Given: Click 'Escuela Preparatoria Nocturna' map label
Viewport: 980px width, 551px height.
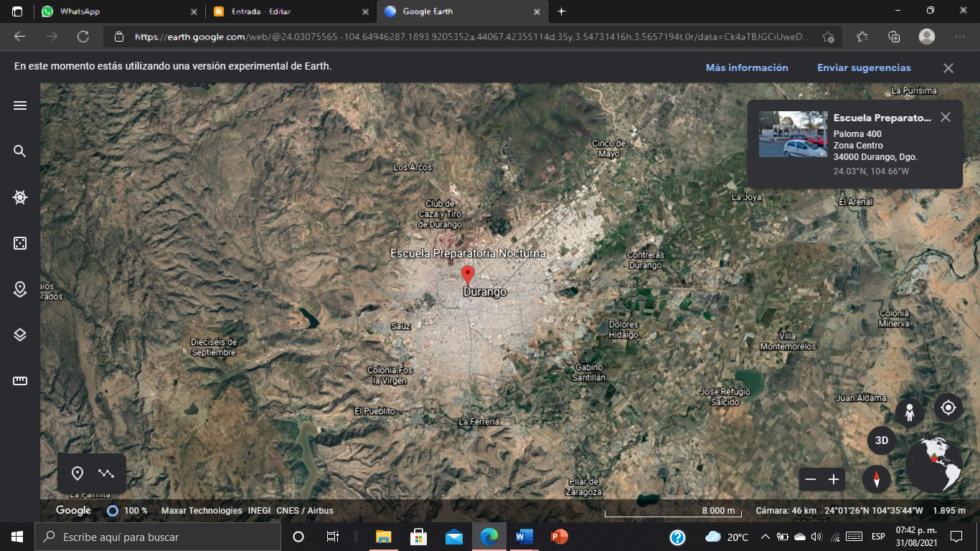Looking at the screenshot, I should [468, 253].
